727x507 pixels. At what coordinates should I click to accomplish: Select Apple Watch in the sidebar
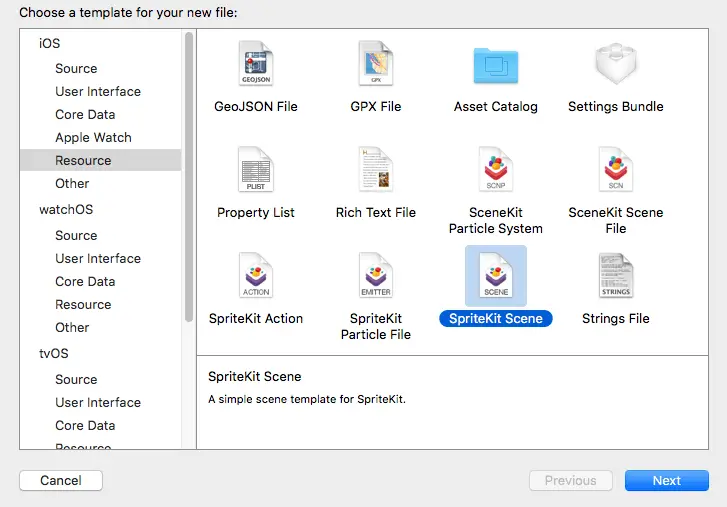pos(93,138)
